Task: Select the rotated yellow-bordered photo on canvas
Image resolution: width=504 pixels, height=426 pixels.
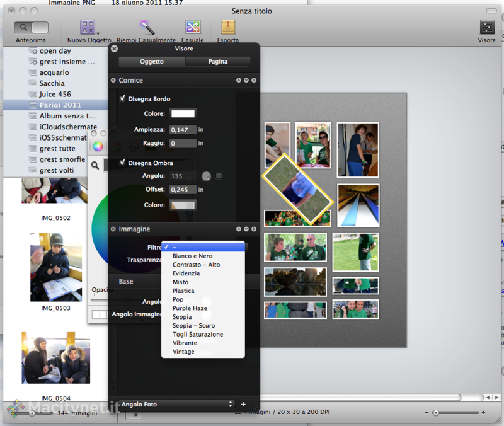Action: tap(297, 189)
